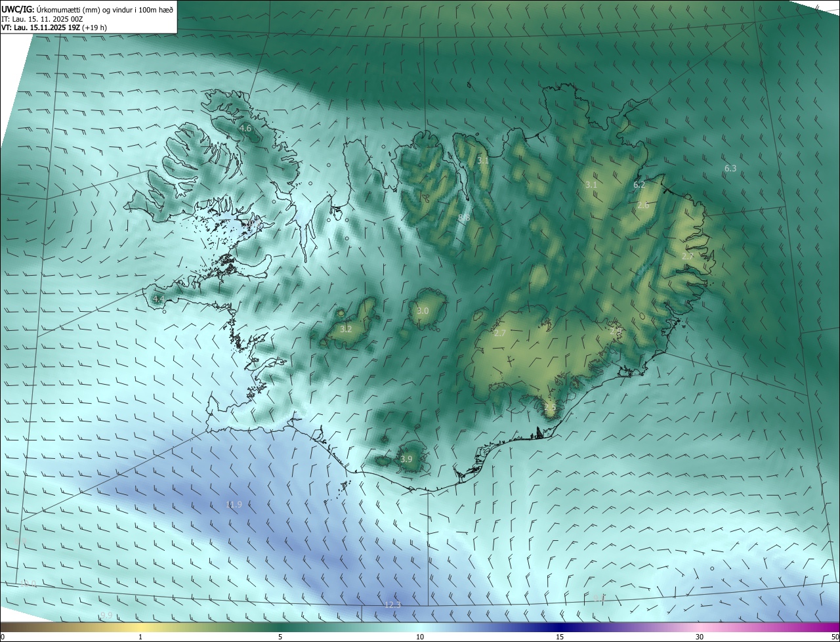The height and width of the screenshot is (642, 840).
Task: Click the colorbar tick label 10
Action: [420, 637]
